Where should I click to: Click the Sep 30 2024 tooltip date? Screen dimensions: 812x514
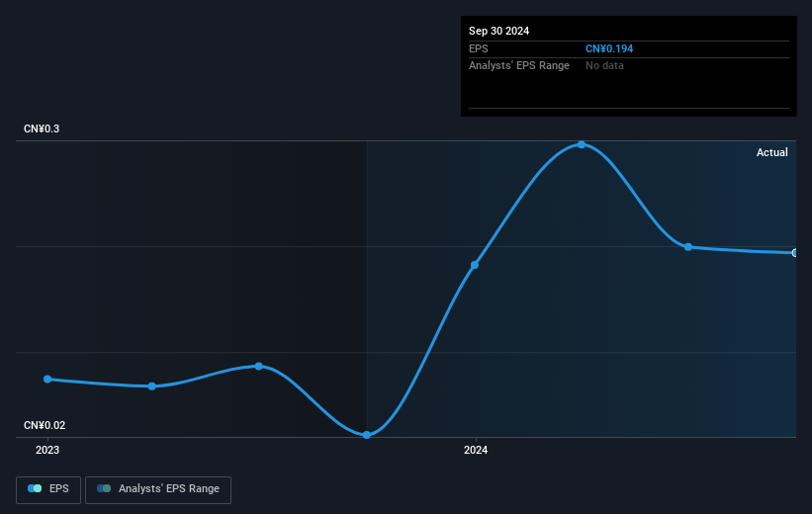pos(498,31)
